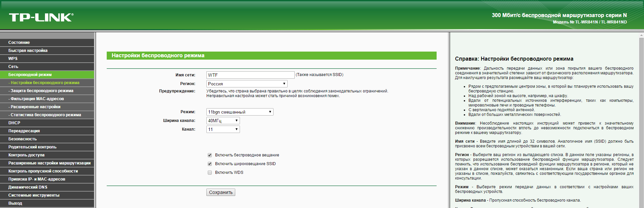Viewport: 644px width, 208px height.
Task: Open Защита беспроводного режима submenu
Action: click(47, 91)
